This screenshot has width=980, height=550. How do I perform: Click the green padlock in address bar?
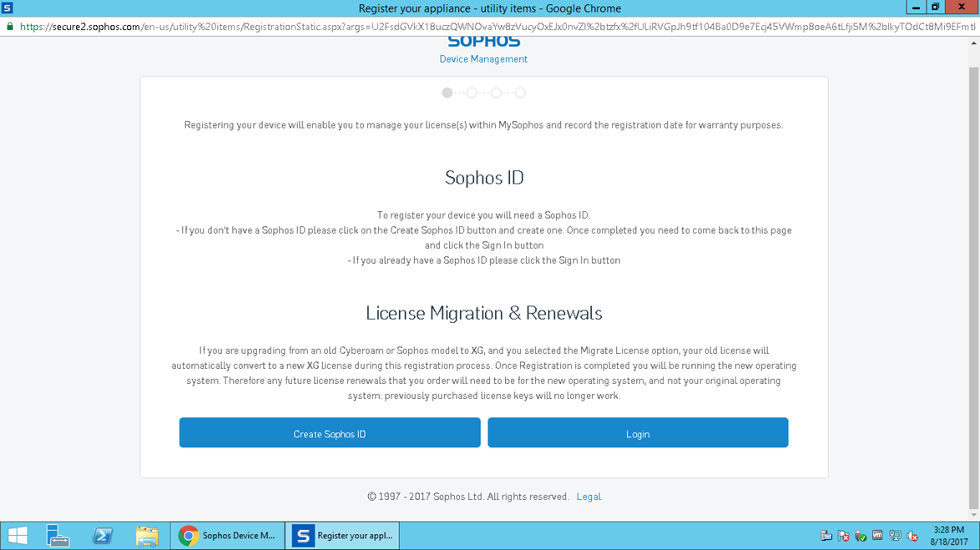(x=9, y=27)
